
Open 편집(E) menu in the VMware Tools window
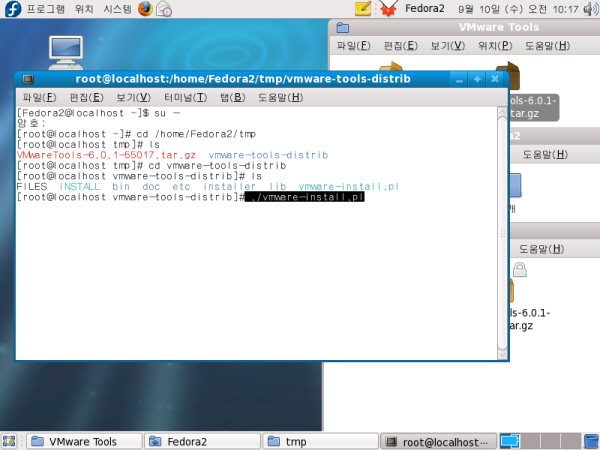[401, 46]
